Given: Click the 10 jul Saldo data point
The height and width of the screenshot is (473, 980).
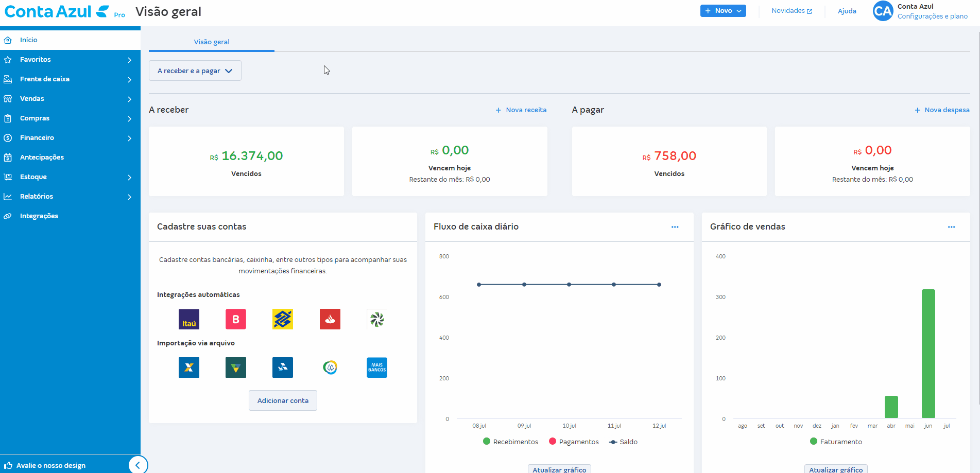Looking at the screenshot, I should coord(569,285).
